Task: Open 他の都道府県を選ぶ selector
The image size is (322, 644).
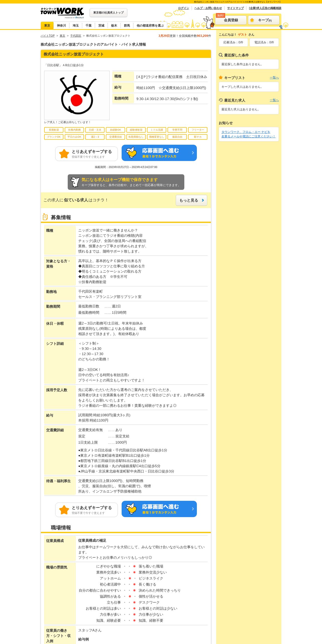Action: coord(150,26)
